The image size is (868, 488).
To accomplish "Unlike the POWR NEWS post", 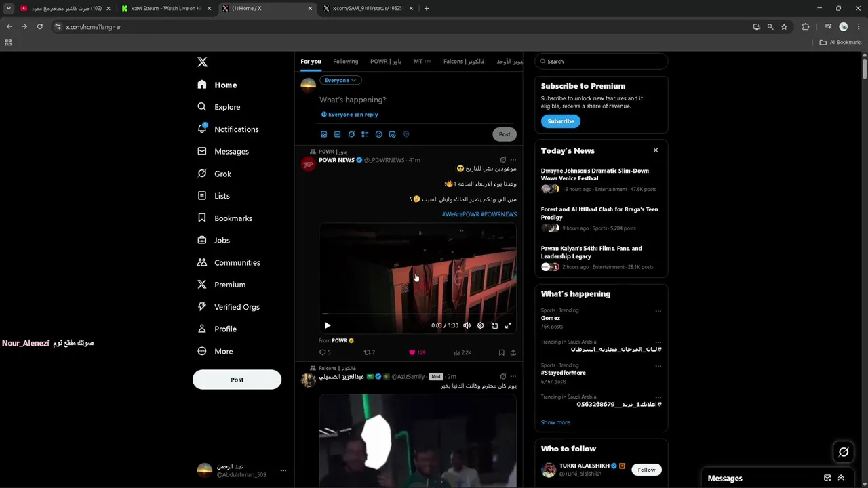I will pos(416,352).
